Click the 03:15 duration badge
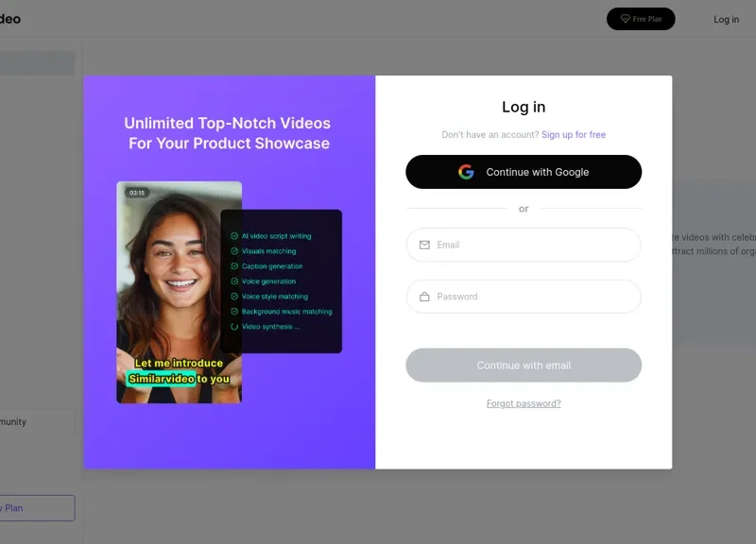Image resolution: width=756 pixels, height=544 pixels. coord(137,193)
